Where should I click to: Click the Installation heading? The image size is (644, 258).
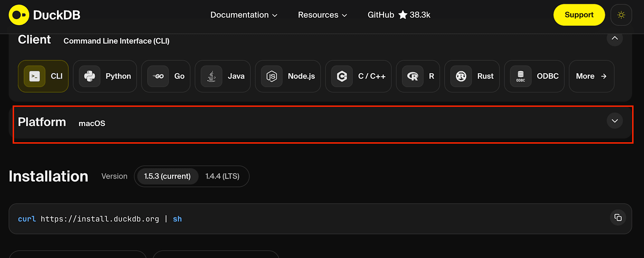[x=49, y=176]
